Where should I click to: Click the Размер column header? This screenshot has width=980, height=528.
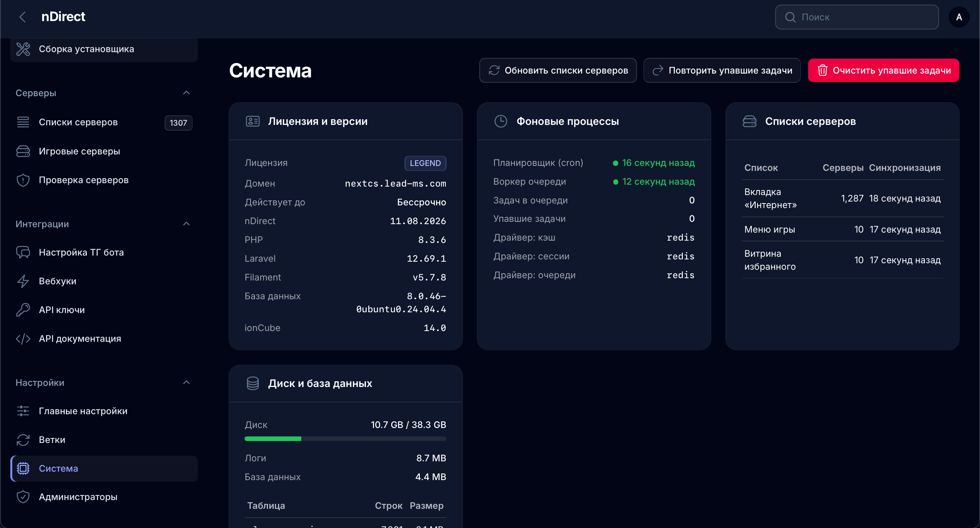[426, 506]
